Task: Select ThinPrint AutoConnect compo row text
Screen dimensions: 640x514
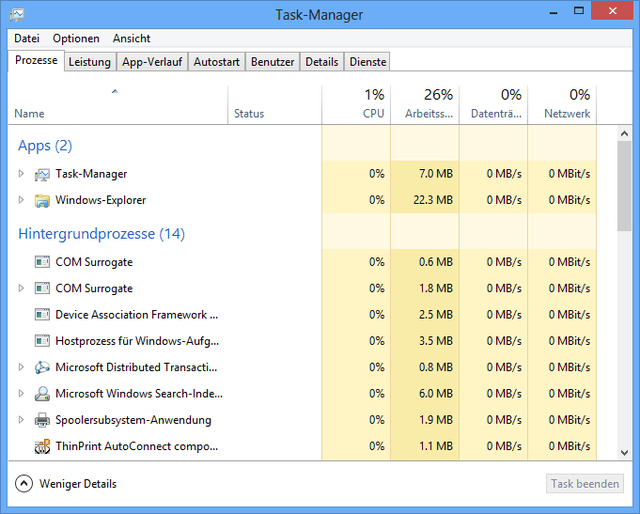Action: pyautogui.click(x=137, y=446)
